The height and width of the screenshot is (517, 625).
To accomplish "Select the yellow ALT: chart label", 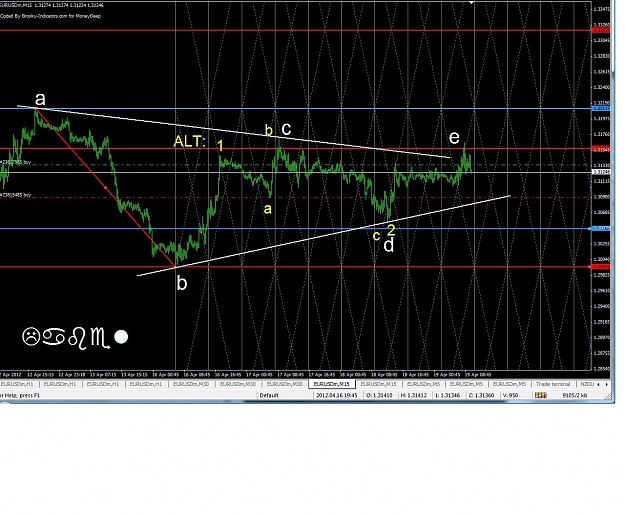I will [190, 142].
